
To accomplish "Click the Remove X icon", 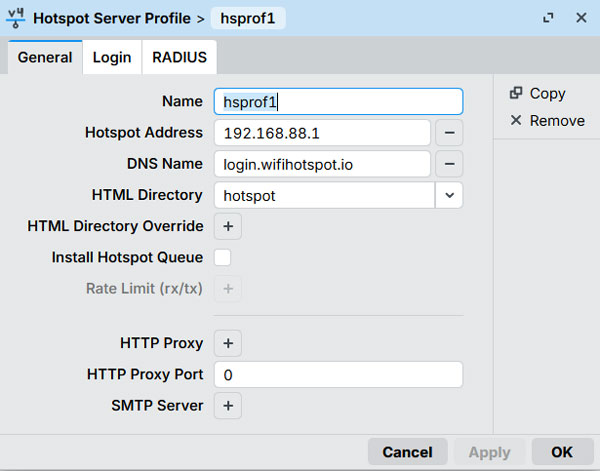I will click(516, 120).
